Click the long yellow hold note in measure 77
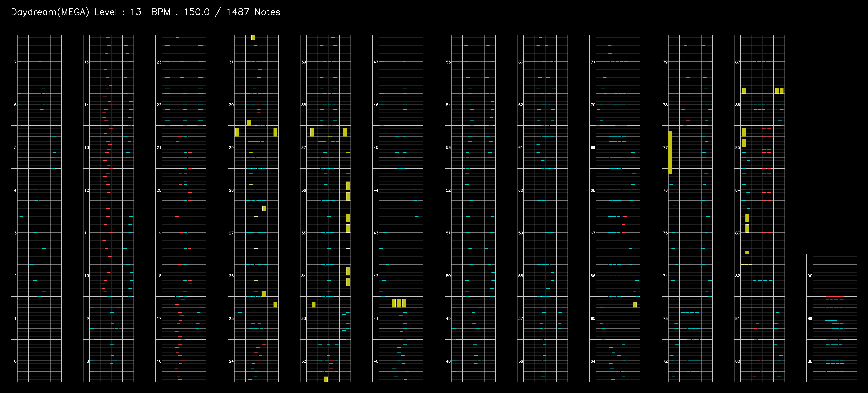 tap(670, 152)
